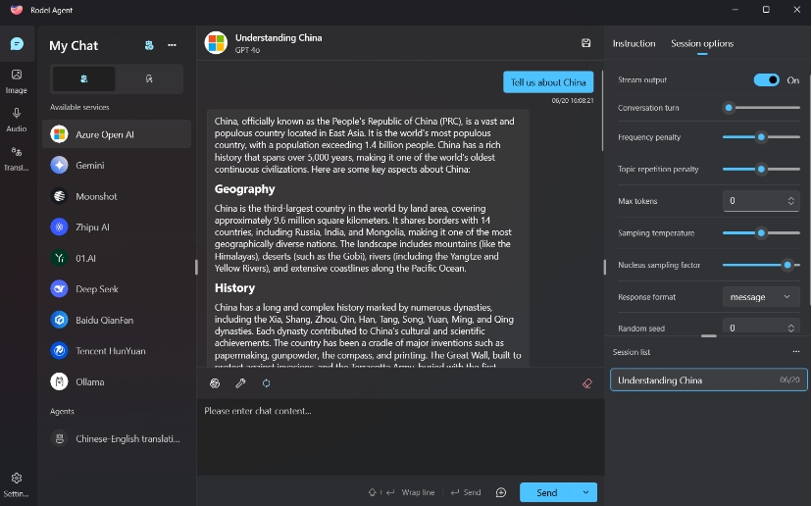The width and height of the screenshot is (812, 506).
Task: Adjust the Sampling temperature slider
Action: click(x=761, y=233)
